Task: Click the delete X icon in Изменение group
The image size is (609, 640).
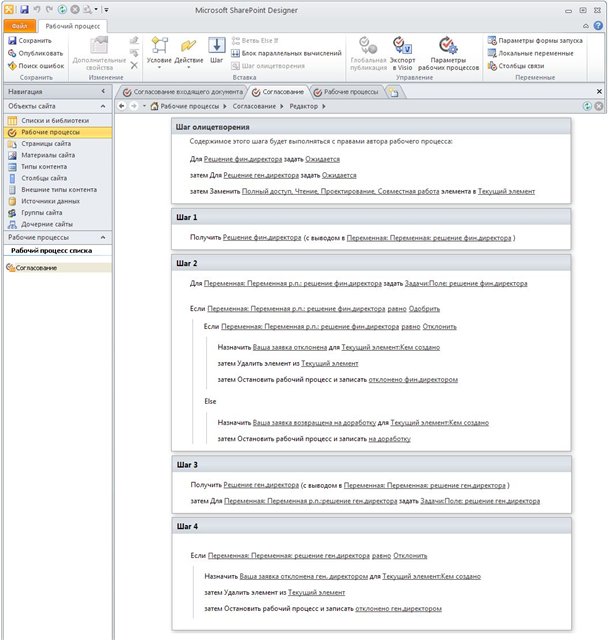Action: [134, 65]
